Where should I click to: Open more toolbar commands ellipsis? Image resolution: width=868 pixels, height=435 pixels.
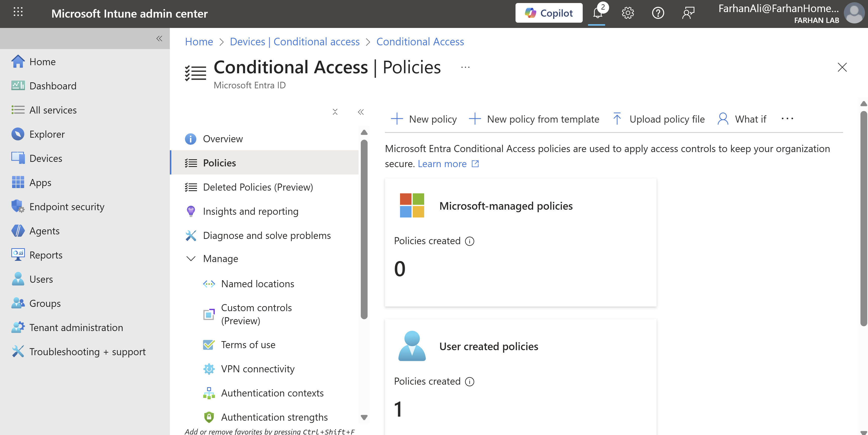click(x=787, y=119)
